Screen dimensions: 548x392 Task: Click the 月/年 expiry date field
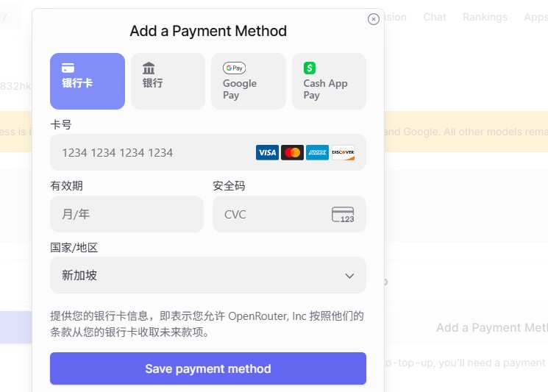pyautogui.click(x=127, y=214)
